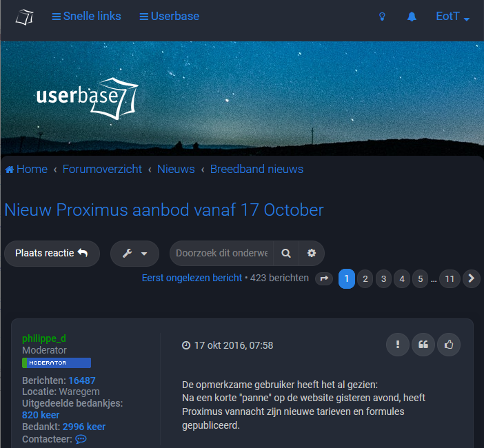Viewport: 484px width, 448px height.
Task: Report this post with the exclamation icon
Action: pos(398,345)
